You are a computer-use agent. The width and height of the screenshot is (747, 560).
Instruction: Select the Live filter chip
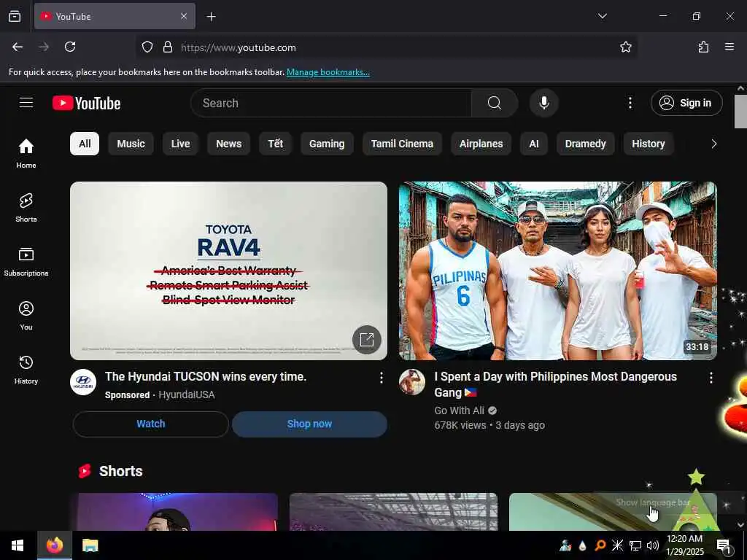click(x=181, y=144)
